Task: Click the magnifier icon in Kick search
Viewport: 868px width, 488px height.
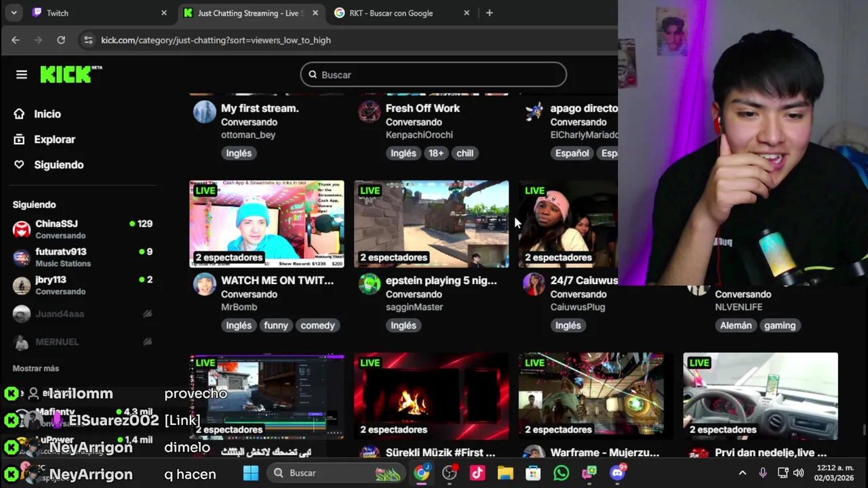Action: [313, 75]
